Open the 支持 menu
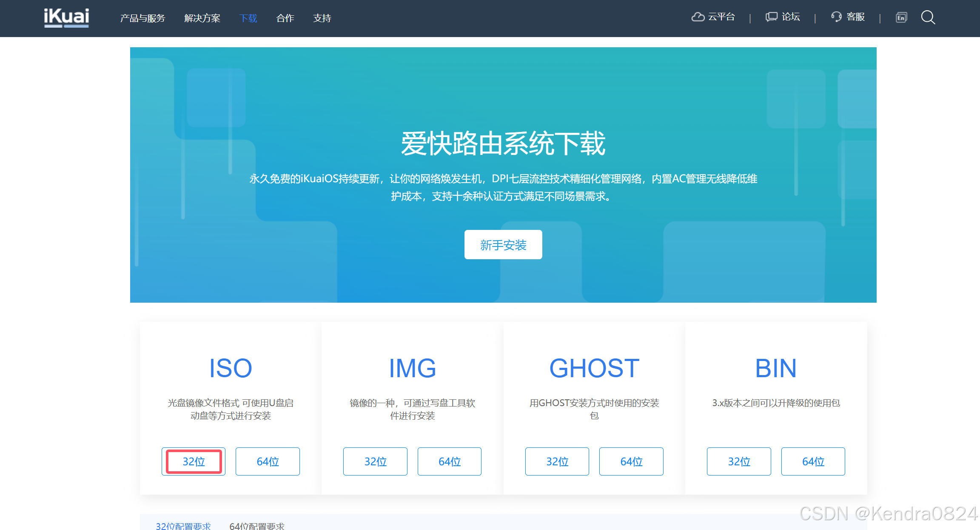 [x=322, y=18]
